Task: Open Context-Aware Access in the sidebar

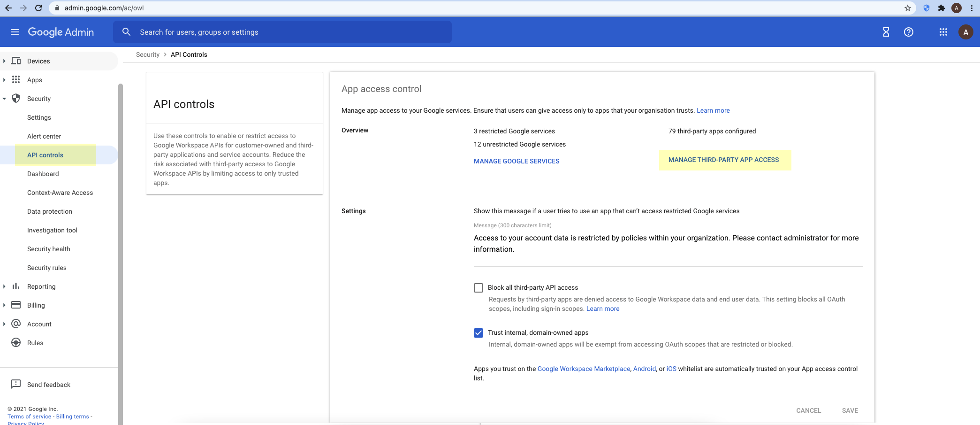Action: pos(60,193)
